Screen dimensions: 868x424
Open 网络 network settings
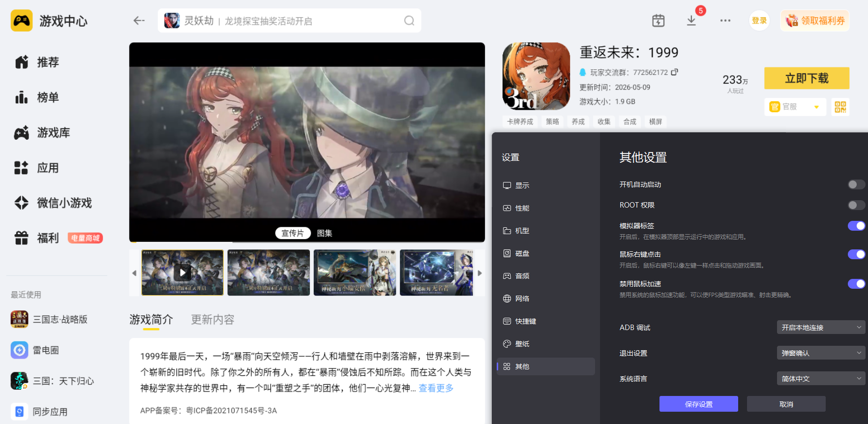pyautogui.click(x=546, y=299)
